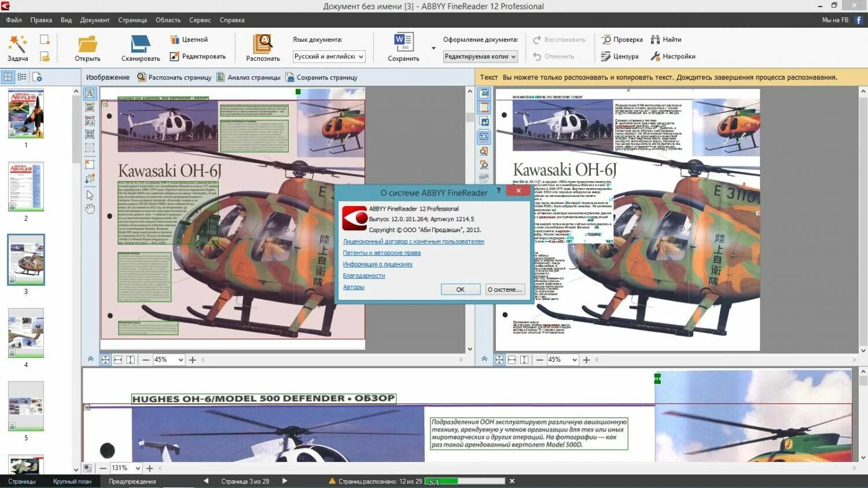Viewport: 868px width, 488px height.
Task: Collapse image panel with double chevron
Action: (x=91, y=359)
